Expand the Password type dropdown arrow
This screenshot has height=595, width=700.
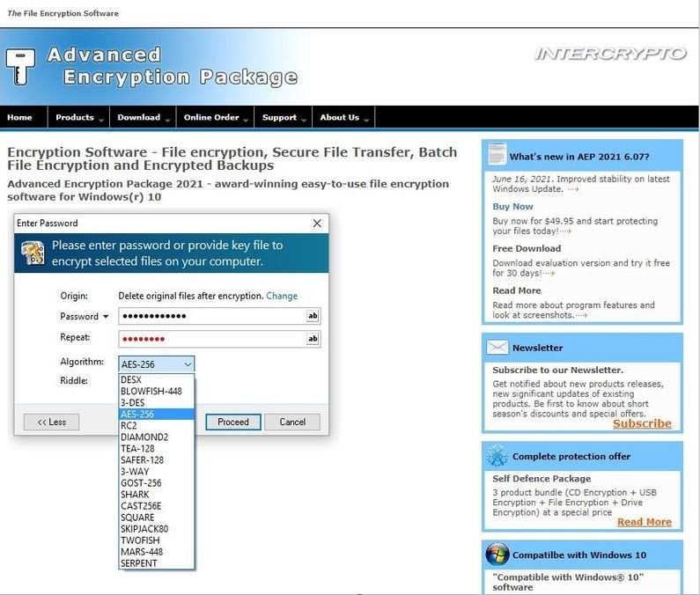[106, 317]
